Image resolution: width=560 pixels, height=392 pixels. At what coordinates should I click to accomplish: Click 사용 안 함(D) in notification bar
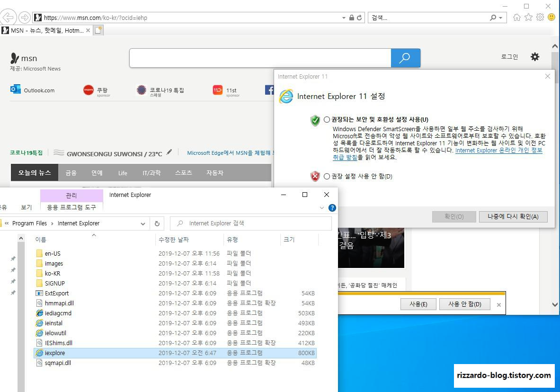click(x=465, y=304)
